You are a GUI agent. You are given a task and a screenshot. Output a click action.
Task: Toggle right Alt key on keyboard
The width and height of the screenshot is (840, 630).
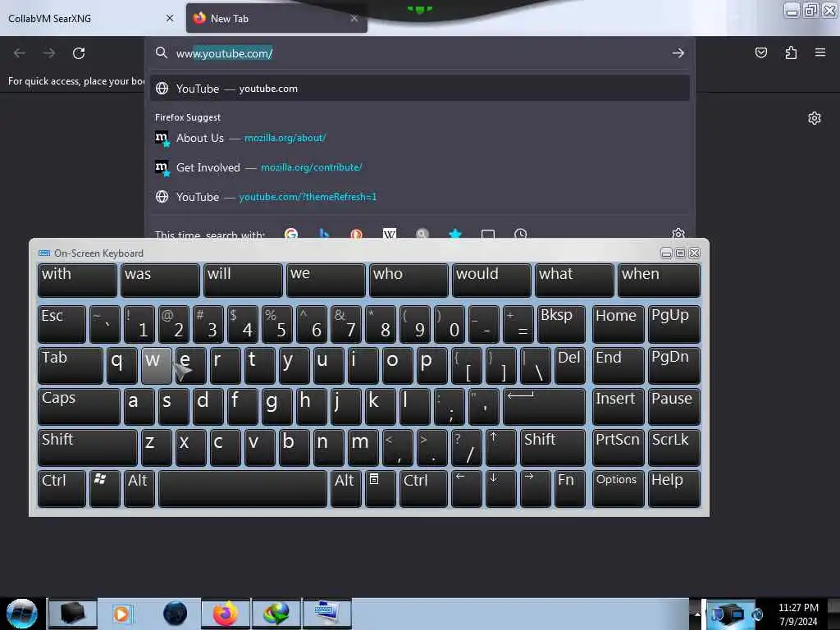[x=345, y=488]
